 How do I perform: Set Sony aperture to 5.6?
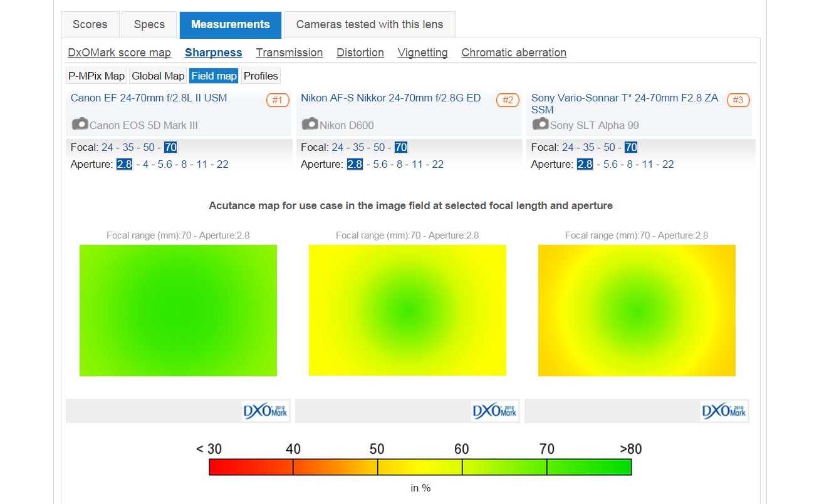[x=610, y=164]
